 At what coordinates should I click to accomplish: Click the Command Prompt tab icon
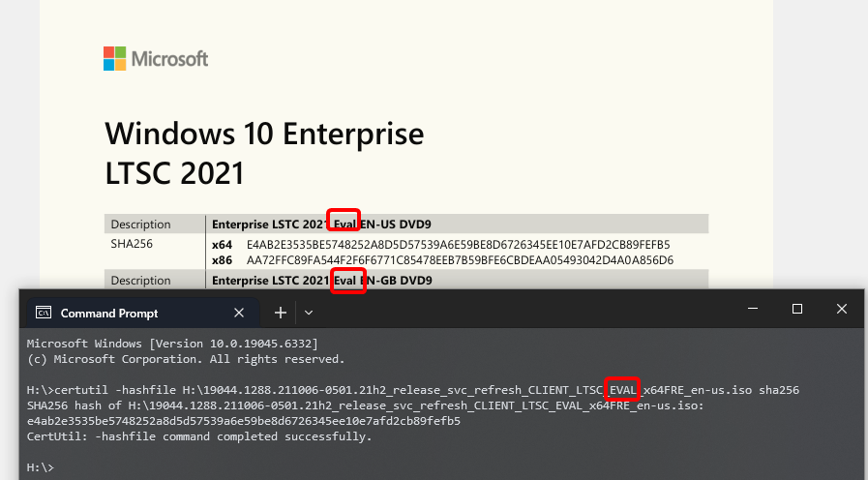click(44, 313)
